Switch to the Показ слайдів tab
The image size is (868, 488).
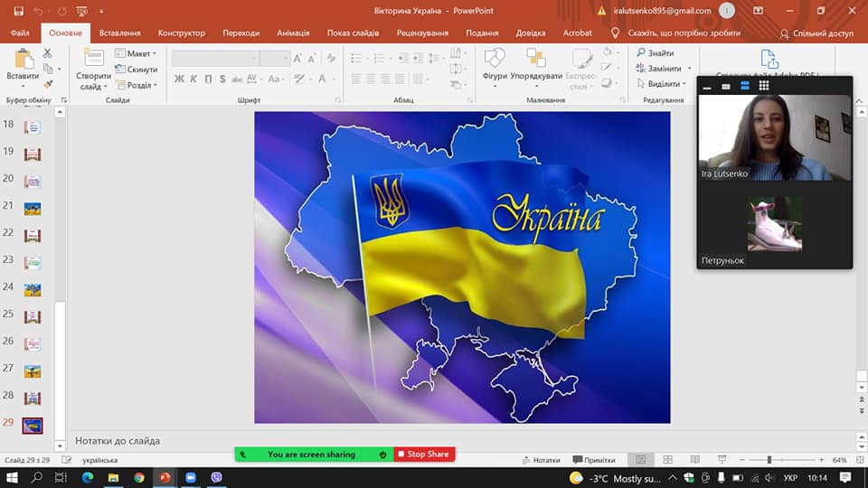click(x=353, y=33)
